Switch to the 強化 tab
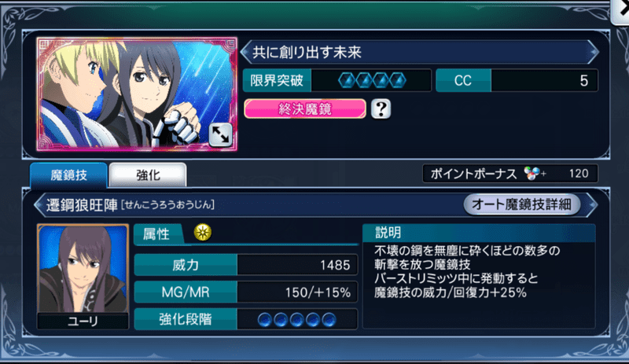This screenshot has width=629, height=364. (x=148, y=175)
